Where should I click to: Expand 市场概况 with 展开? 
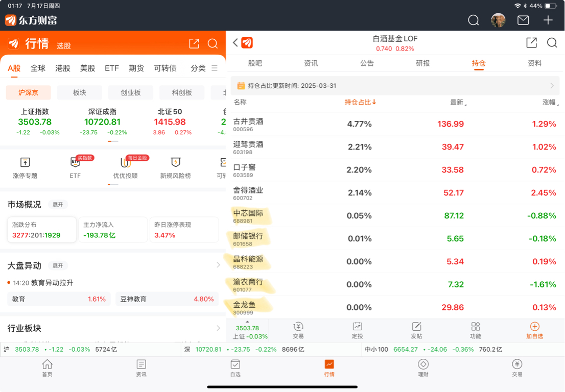(58, 205)
